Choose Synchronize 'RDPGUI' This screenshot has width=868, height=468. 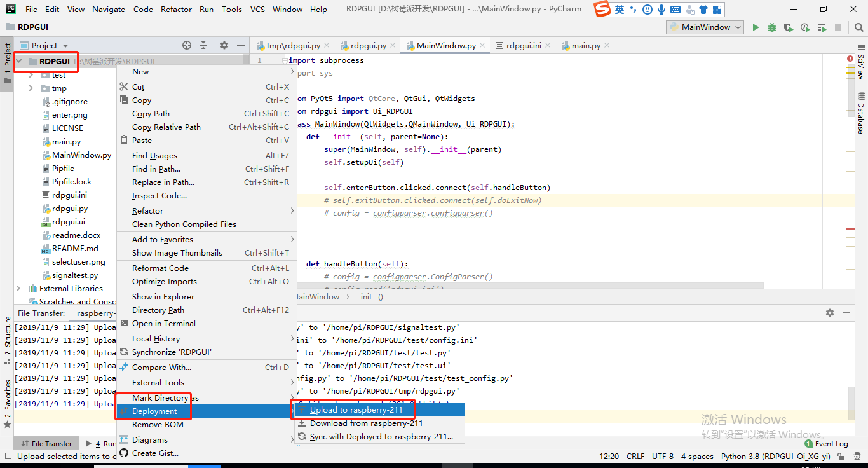pyautogui.click(x=207, y=352)
